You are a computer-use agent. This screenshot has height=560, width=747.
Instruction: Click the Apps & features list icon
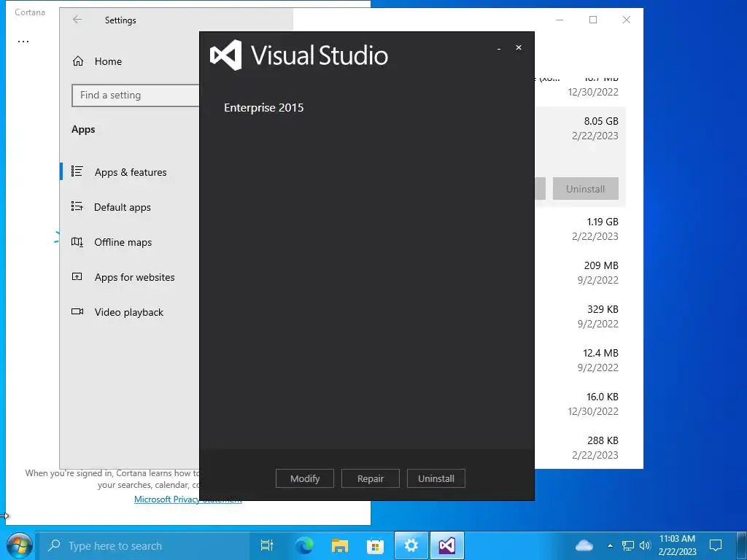click(x=77, y=171)
